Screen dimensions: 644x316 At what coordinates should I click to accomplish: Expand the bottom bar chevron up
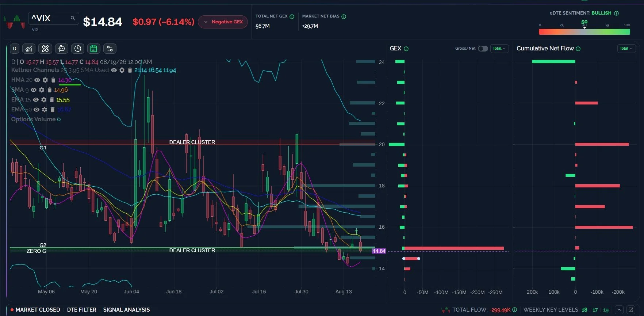tap(619, 310)
